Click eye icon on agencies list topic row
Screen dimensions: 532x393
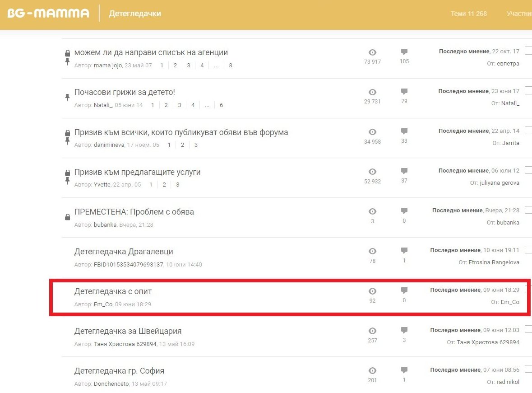point(372,52)
